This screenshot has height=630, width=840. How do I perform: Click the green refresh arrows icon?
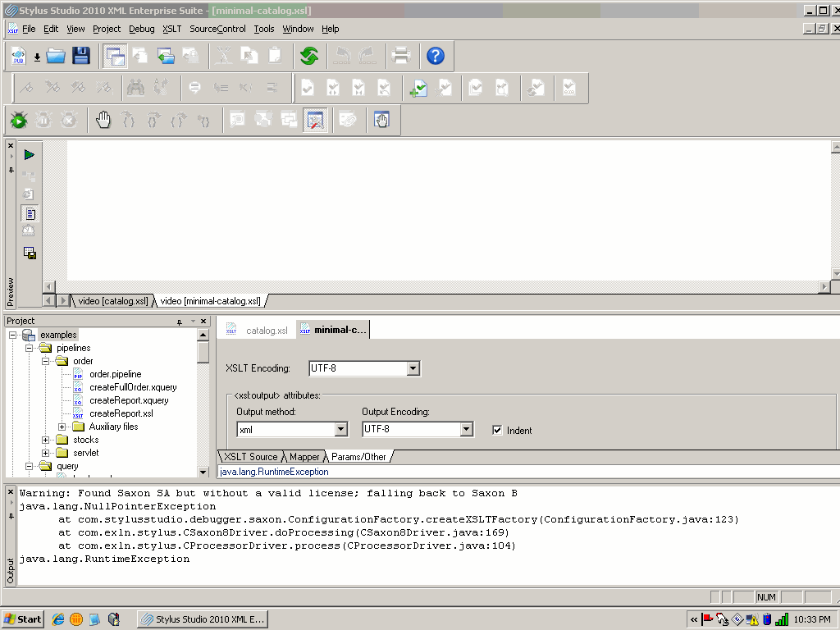pos(309,56)
